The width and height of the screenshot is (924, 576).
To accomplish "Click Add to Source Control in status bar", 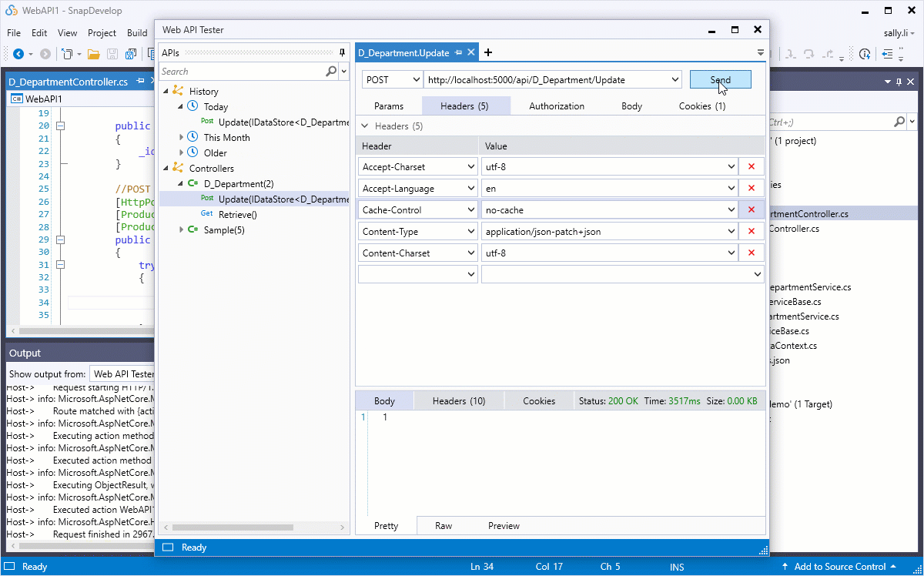I will (839, 567).
